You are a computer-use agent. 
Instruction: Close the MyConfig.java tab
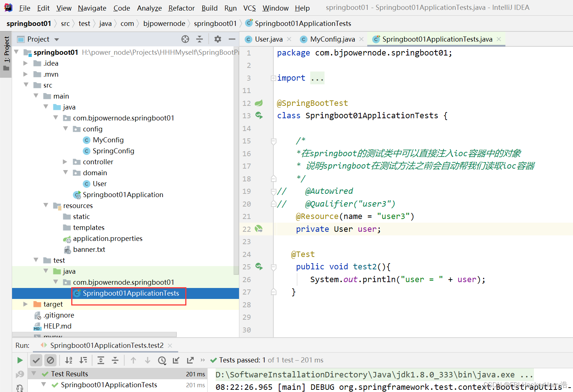coord(361,39)
